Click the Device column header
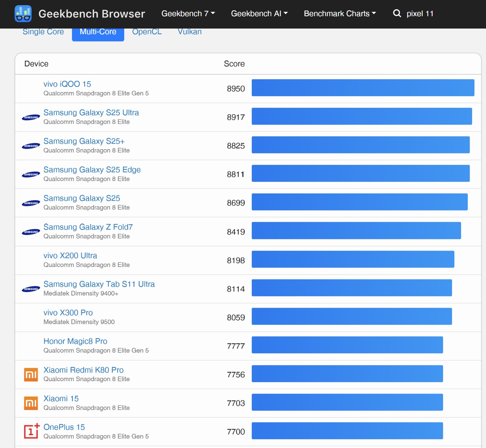Screen dimensions: 486x448 click(x=36, y=64)
